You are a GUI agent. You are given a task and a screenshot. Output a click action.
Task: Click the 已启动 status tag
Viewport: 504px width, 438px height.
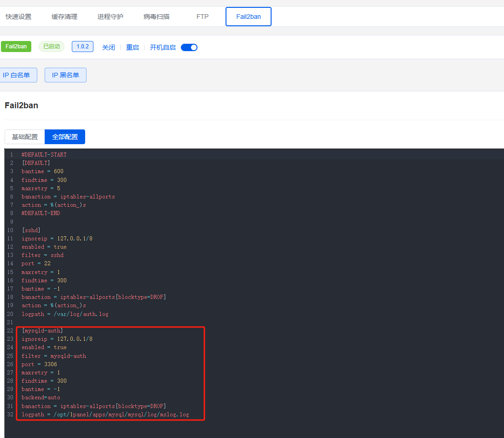coord(52,47)
